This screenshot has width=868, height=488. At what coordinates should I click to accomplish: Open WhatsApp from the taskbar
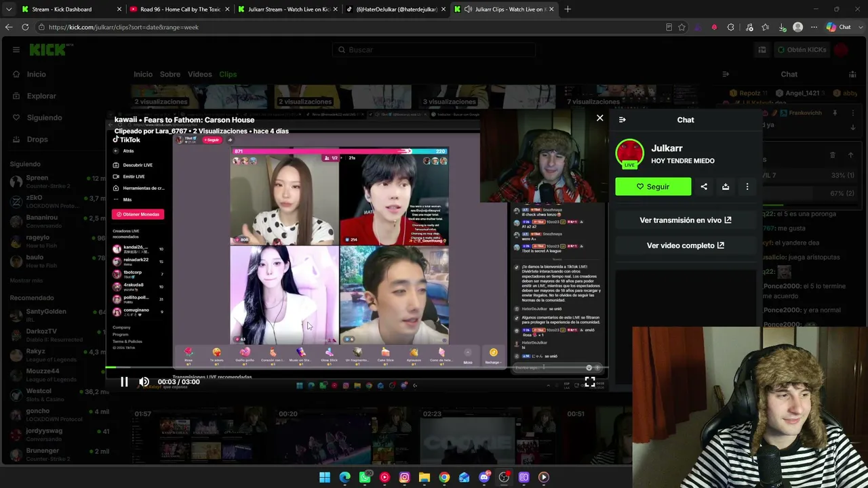pyautogui.click(x=365, y=477)
